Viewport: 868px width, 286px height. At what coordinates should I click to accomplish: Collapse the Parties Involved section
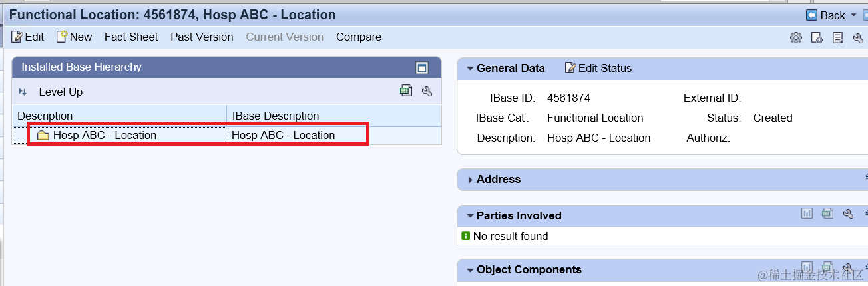[470, 215]
